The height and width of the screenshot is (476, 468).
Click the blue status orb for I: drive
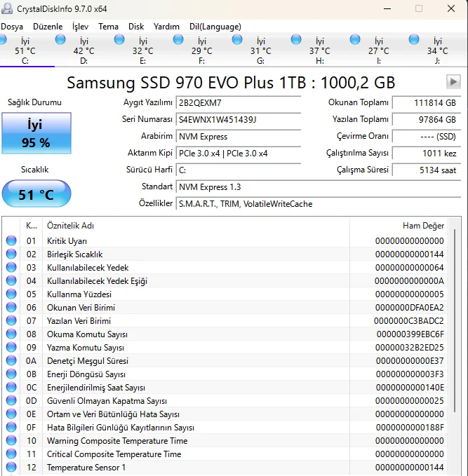(355, 39)
